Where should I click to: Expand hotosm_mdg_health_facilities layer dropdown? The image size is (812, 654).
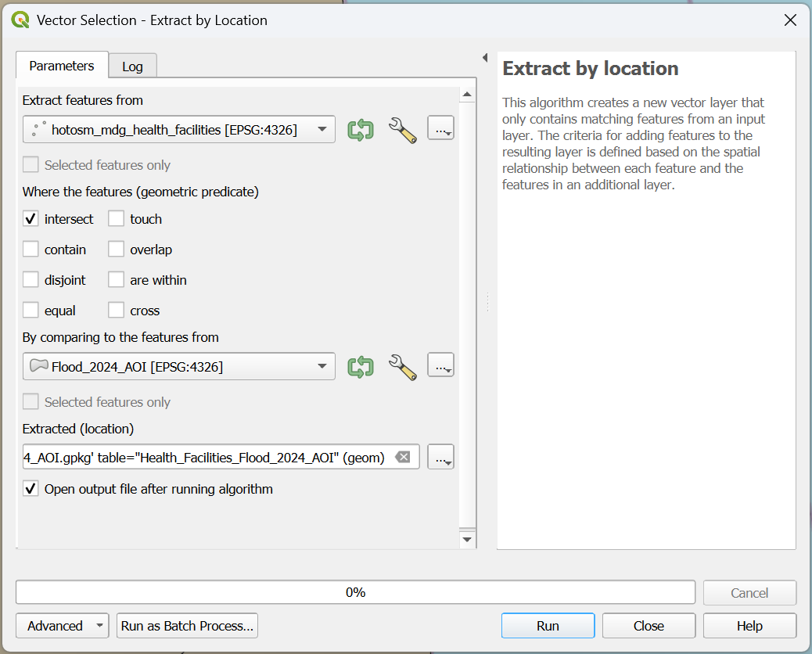click(x=322, y=130)
